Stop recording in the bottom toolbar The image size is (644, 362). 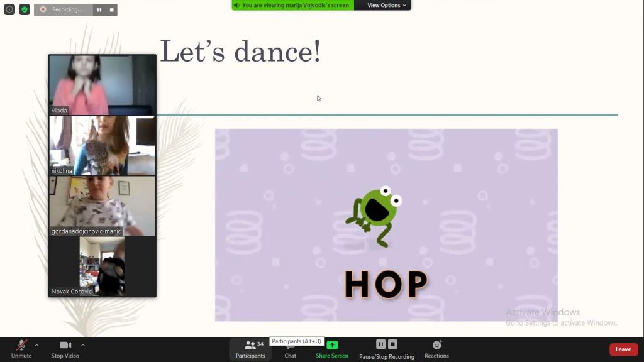392,344
